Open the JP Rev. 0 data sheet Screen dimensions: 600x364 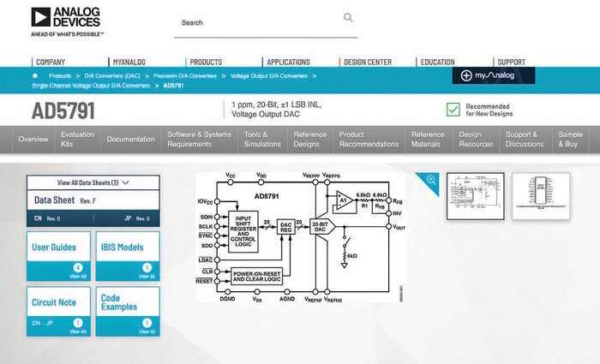137,218
